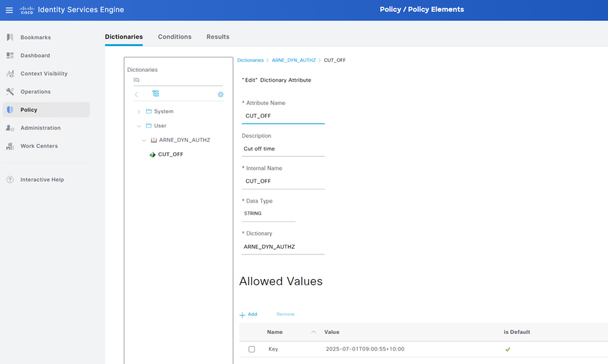Switch to the Results tab

(x=218, y=37)
